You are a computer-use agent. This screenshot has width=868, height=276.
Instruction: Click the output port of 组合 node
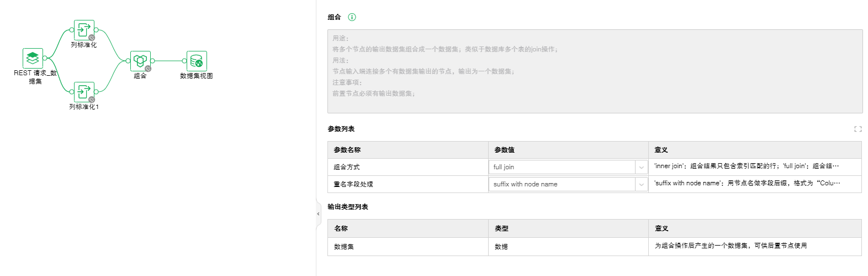[x=152, y=61]
